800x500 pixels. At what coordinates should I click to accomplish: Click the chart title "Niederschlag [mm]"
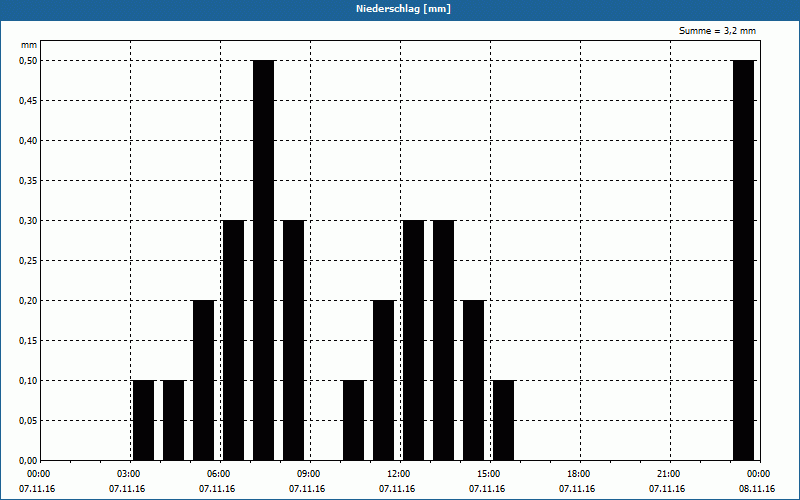point(403,9)
